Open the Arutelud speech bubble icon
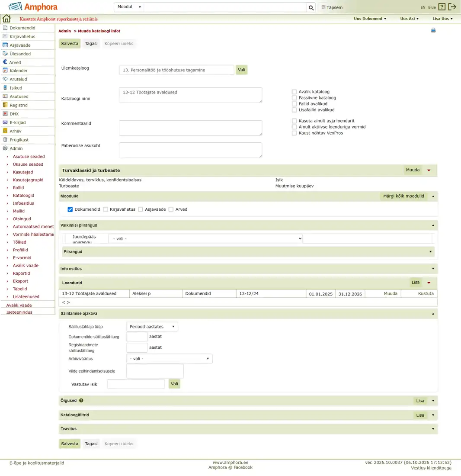 (5, 79)
